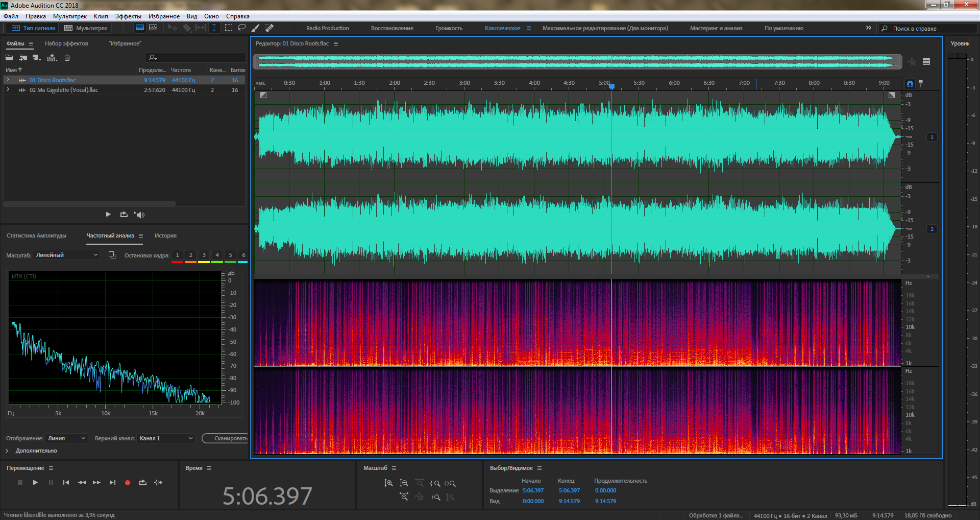Delete selected file with trash icon
The height and width of the screenshot is (520, 980).
tap(67, 58)
